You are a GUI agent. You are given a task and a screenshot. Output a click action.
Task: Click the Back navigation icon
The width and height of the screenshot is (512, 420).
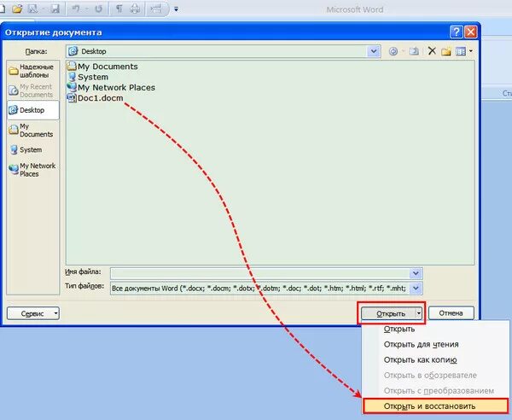coord(393,51)
